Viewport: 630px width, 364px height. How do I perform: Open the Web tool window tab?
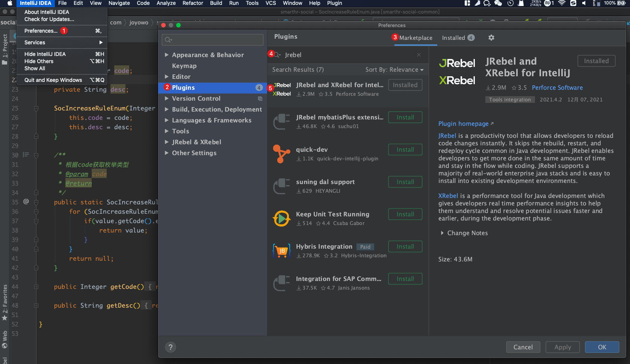coord(5,339)
